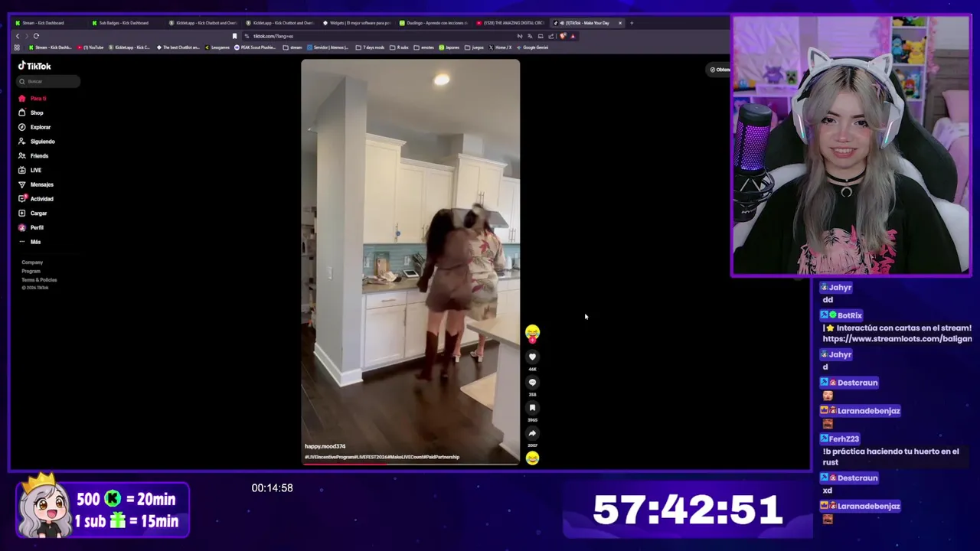Click the Obtener app button

(x=720, y=70)
